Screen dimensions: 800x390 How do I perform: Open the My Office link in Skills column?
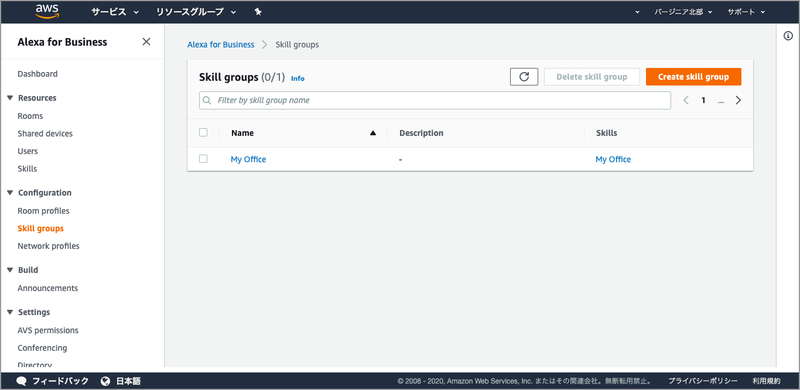tap(613, 159)
